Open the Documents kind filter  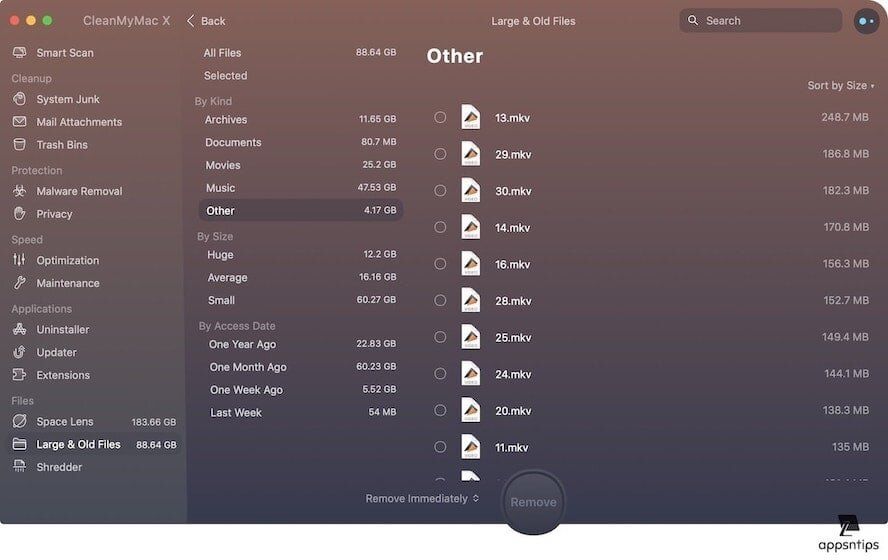coord(300,142)
